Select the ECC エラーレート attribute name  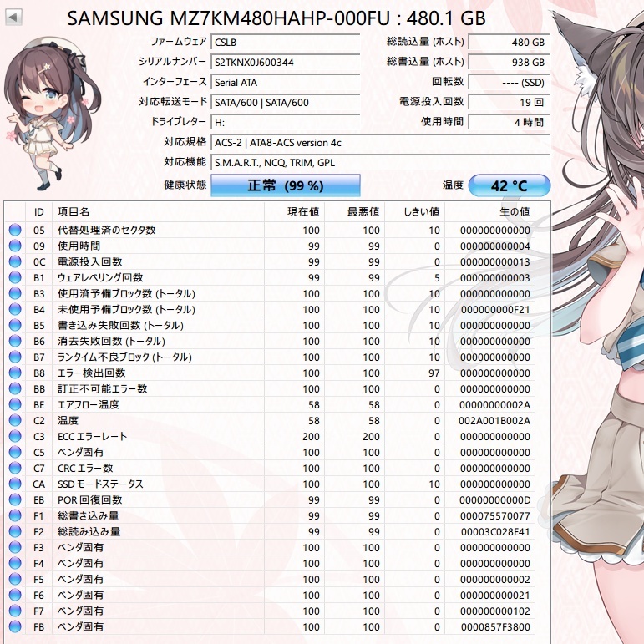point(93,436)
